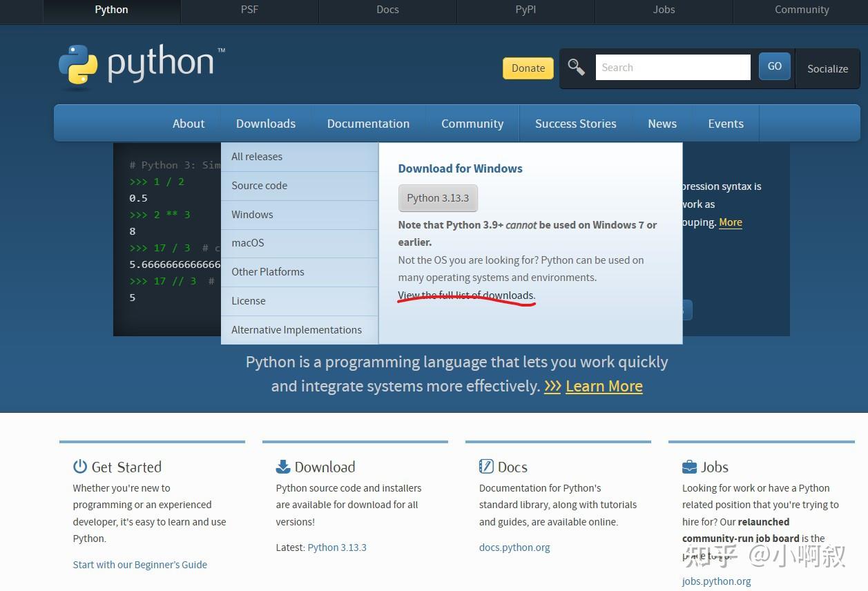Open the full list of downloads link
This screenshot has height=591, width=868.
466,295
